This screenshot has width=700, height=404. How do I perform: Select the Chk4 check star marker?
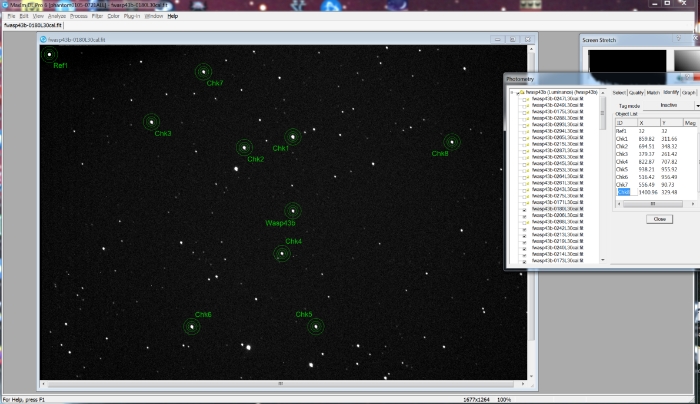point(282,253)
